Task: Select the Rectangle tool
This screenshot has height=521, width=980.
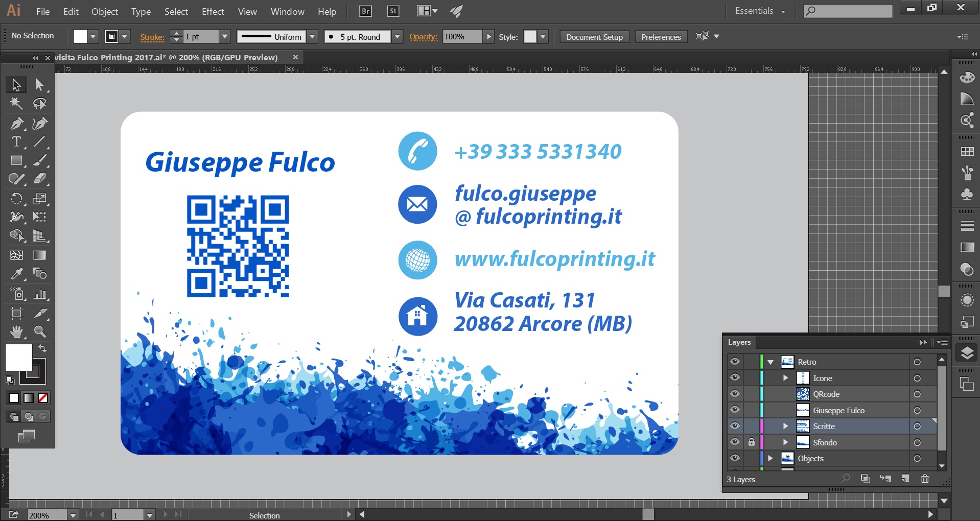Action: 16,160
